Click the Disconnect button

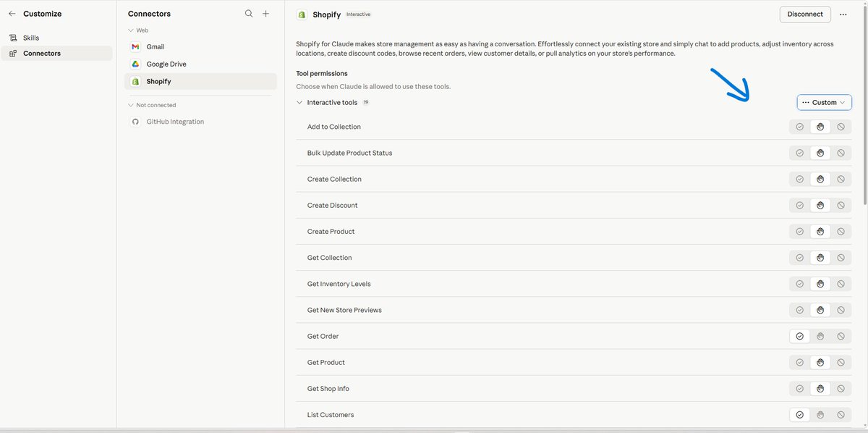tap(805, 14)
